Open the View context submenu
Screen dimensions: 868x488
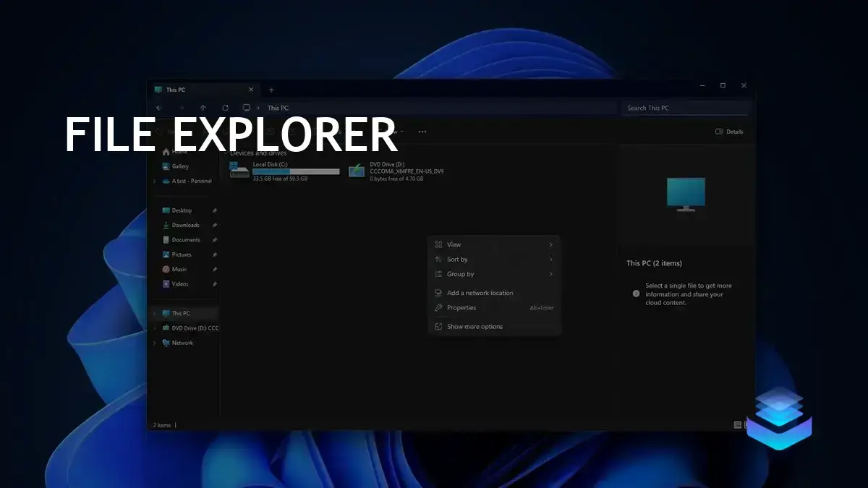(494, 244)
